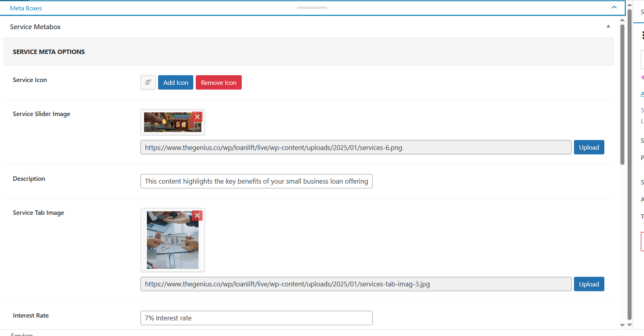Upload a new Service Tab Image
Screen dimensions: 644x336
point(589,284)
